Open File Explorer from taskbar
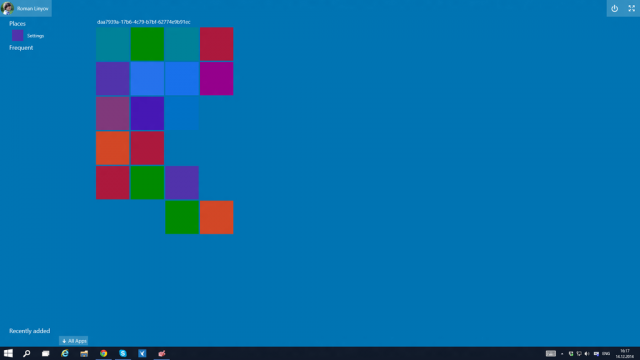This screenshot has width=640, height=360. coord(84,353)
